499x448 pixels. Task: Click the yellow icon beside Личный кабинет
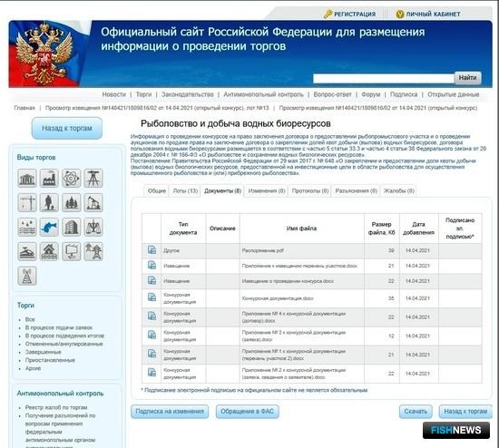tap(400, 14)
